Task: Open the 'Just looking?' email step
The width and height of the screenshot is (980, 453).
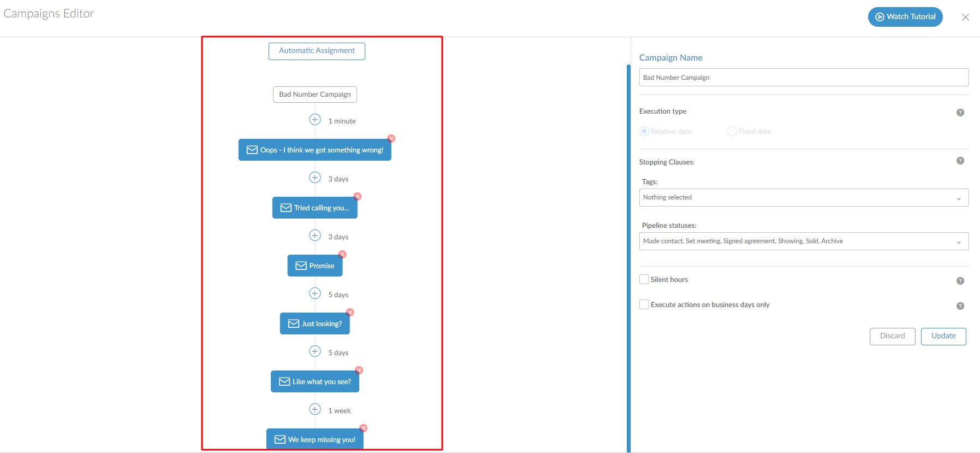Action: 315,323
